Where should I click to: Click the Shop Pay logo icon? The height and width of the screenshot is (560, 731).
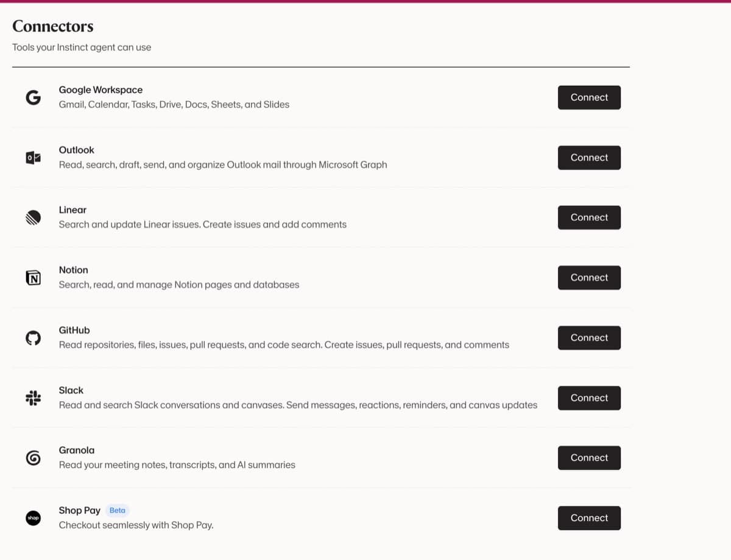click(33, 518)
